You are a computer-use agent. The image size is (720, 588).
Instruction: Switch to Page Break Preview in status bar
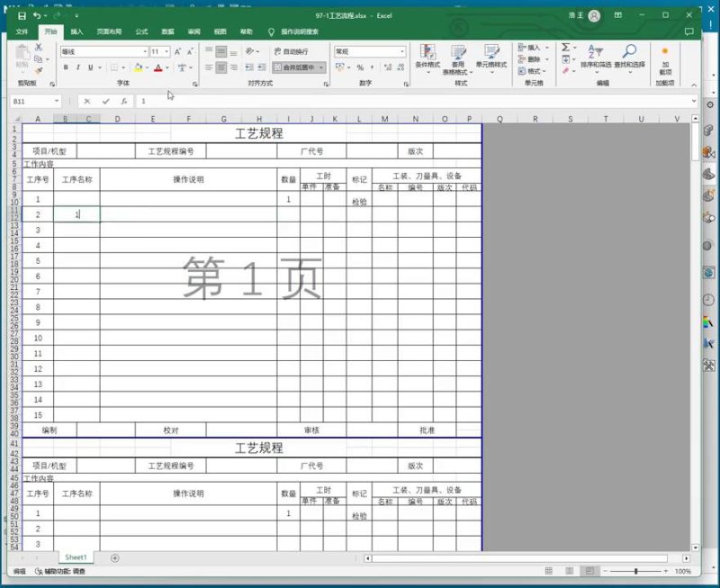(x=588, y=570)
